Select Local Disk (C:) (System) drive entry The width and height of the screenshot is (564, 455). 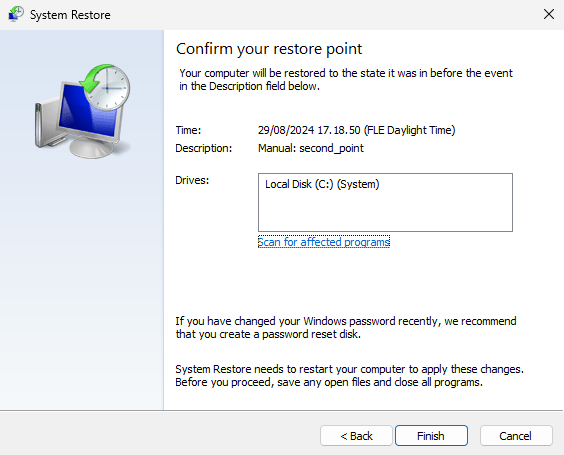coord(322,184)
